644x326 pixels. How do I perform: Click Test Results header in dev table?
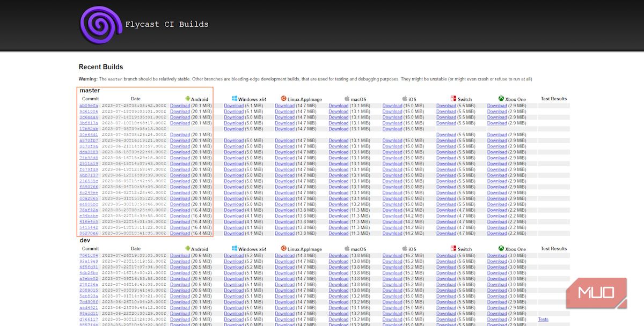(x=554, y=249)
